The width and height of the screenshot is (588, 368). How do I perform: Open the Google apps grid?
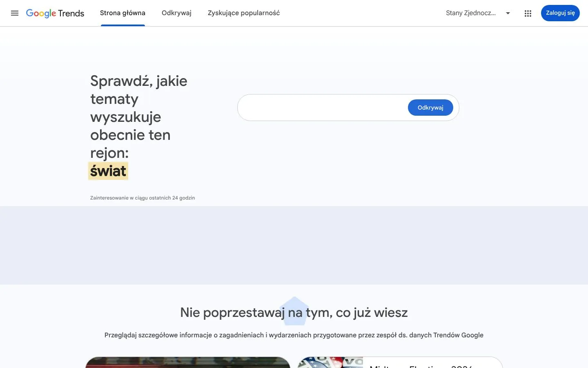(x=528, y=13)
